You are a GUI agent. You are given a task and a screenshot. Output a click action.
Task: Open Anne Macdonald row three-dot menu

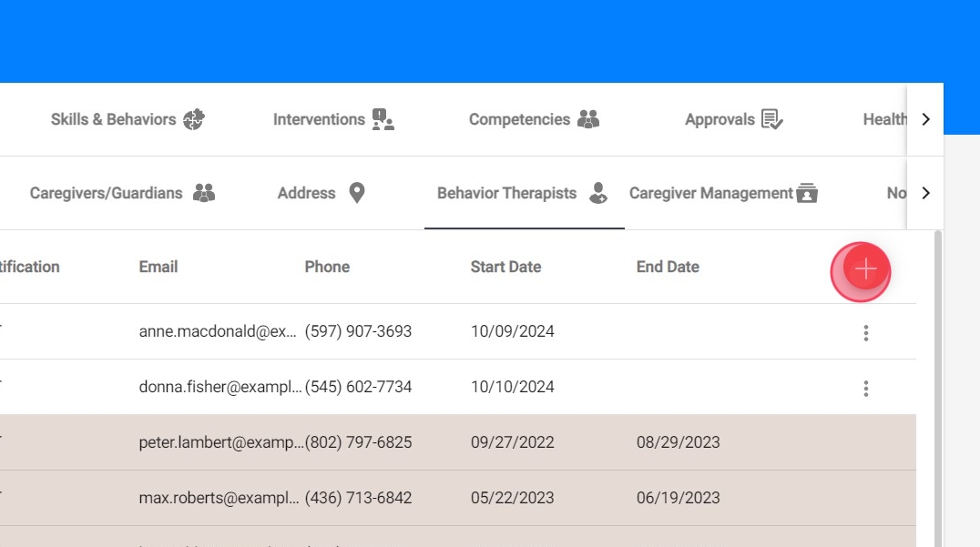(x=865, y=333)
